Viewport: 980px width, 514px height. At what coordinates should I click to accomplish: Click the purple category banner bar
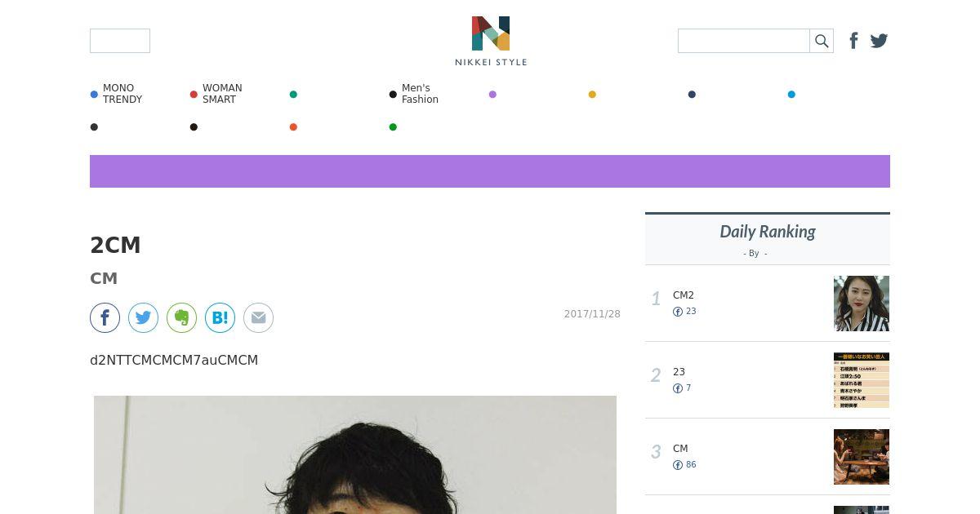(490, 171)
